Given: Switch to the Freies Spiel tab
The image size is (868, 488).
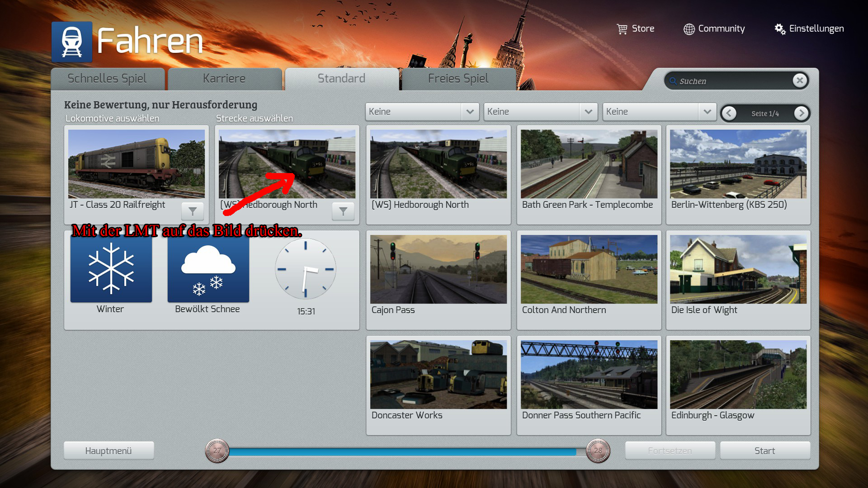Looking at the screenshot, I should pos(458,79).
